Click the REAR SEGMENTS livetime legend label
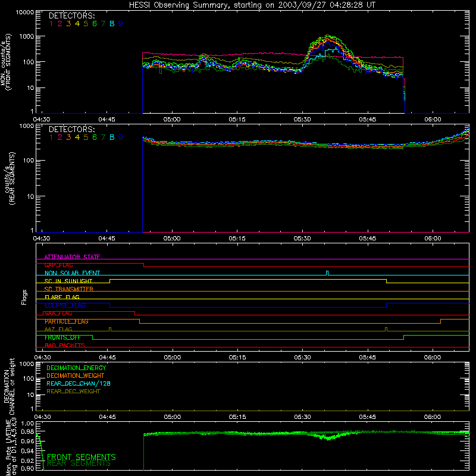The image size is (476, 476). pyautogui.click(x=79, y=464)
